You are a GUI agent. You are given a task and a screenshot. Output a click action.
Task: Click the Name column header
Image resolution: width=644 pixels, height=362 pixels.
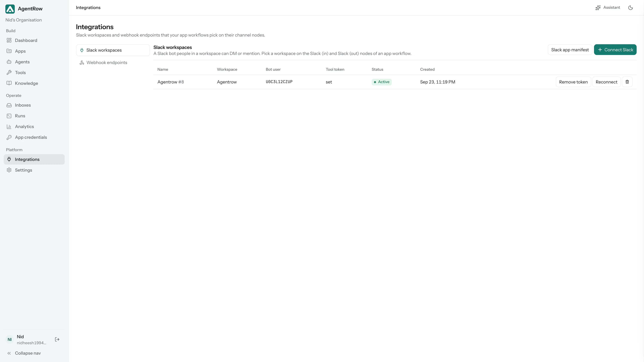(x=163, y=69)
